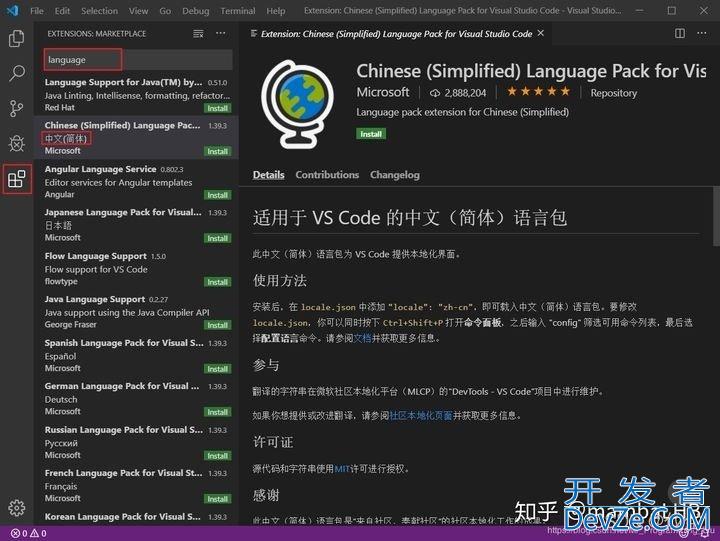Install Russian Language Pack
The width and height of the screenshot is (720, 541).
tap(217, 456)
